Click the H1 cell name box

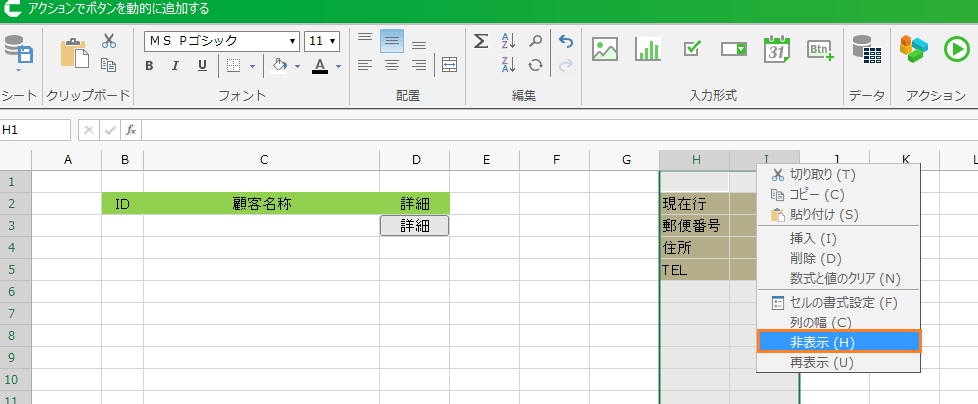pyautogui.click(x=35, y=130)
